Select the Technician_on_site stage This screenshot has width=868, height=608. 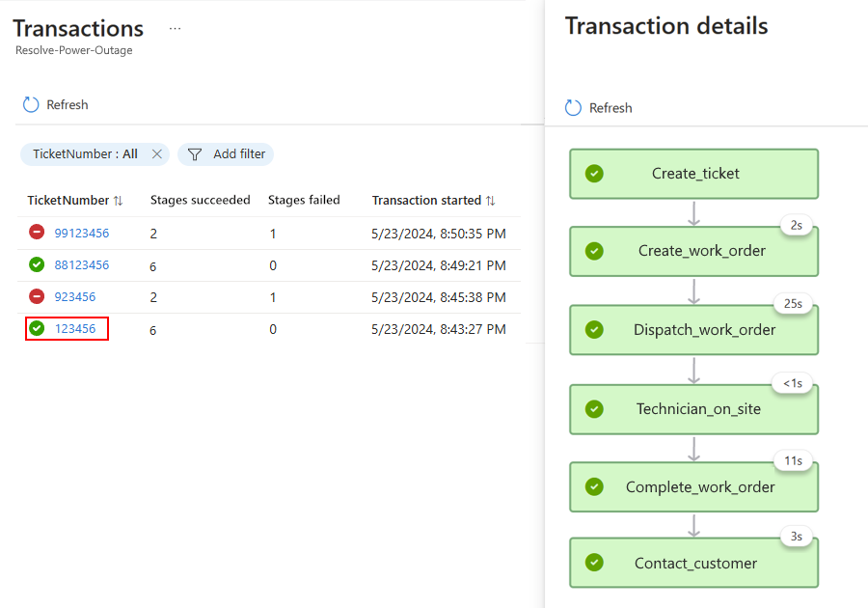point(693,409)
